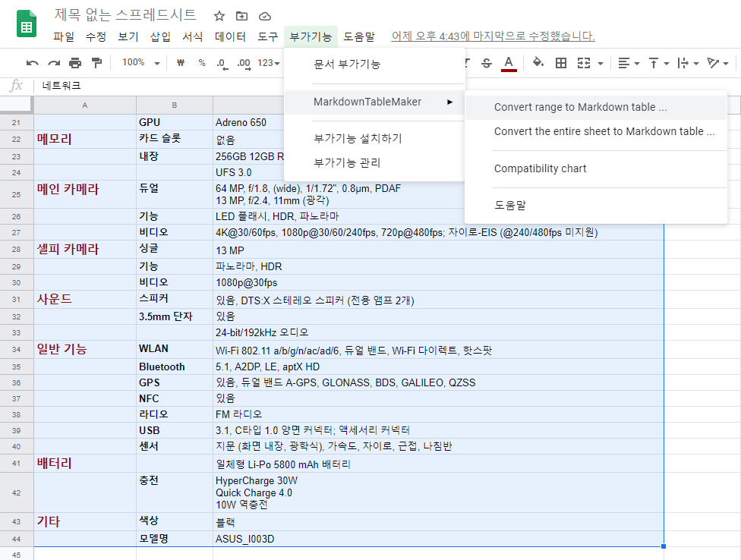
Task: Select the 셀피 카메라 cell
Action: click(85, 250)
